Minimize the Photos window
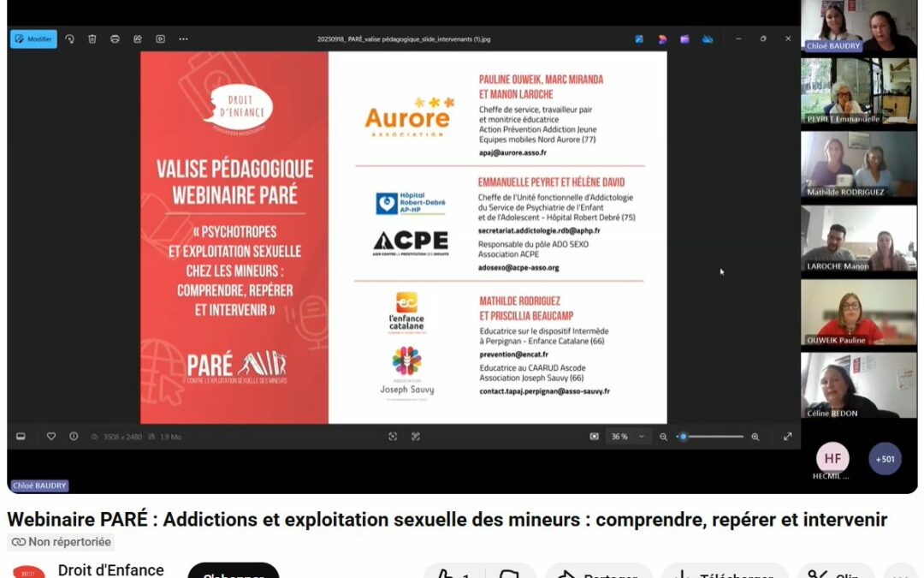This screenshot has width=924, height=578. (738, 39)
